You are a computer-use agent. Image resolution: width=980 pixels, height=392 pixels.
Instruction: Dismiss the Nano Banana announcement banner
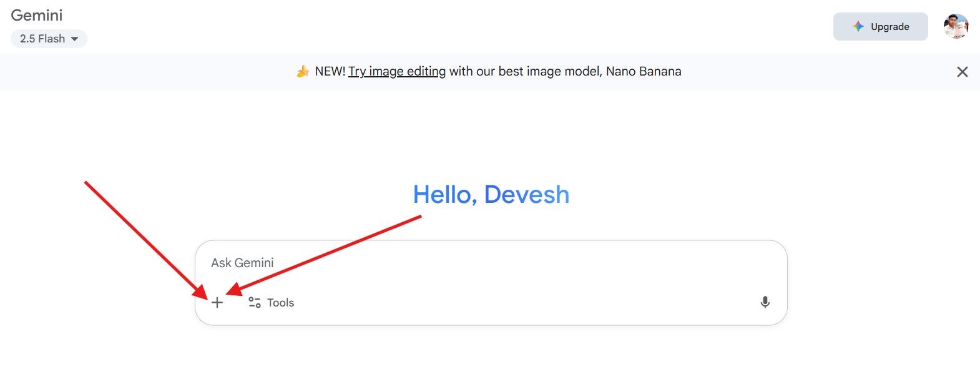point(962,72)
